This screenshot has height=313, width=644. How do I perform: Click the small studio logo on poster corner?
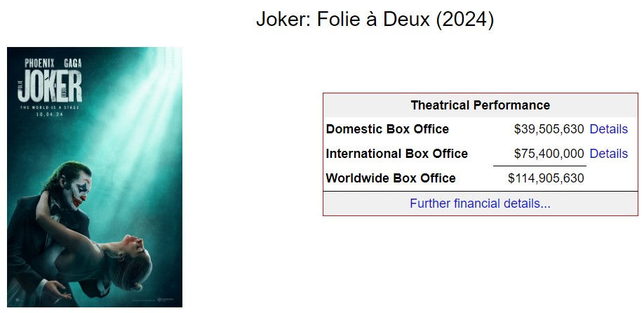pyautogui.click(x=166, y=300)
